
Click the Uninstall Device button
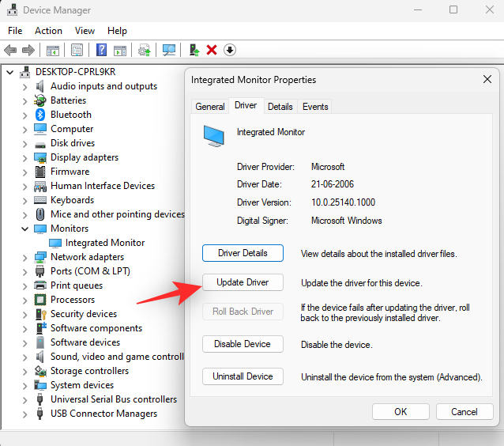coord(243,376)
